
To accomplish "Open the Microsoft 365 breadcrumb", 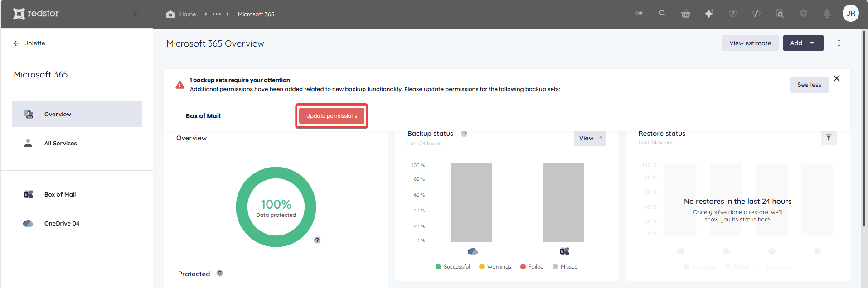I will [256, 14].
